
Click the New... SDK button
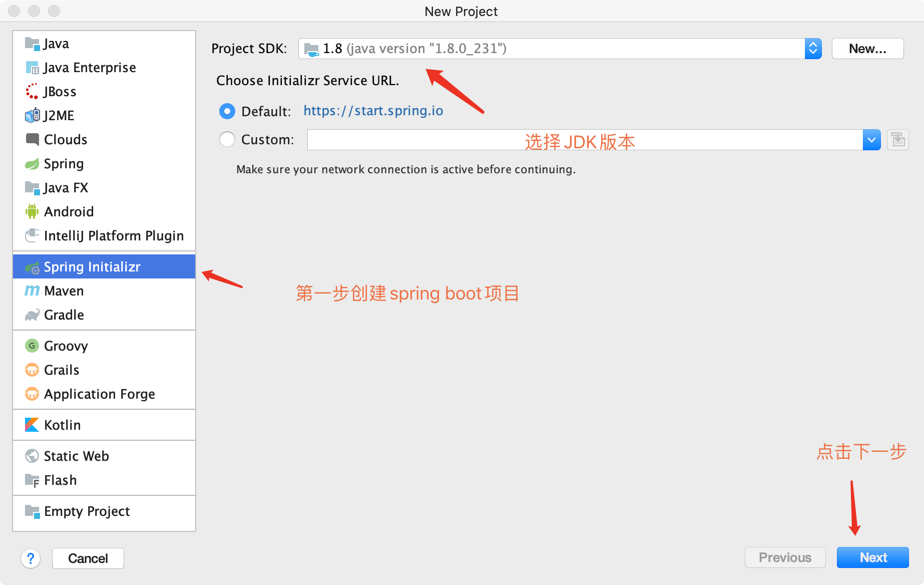click(867, 49)
